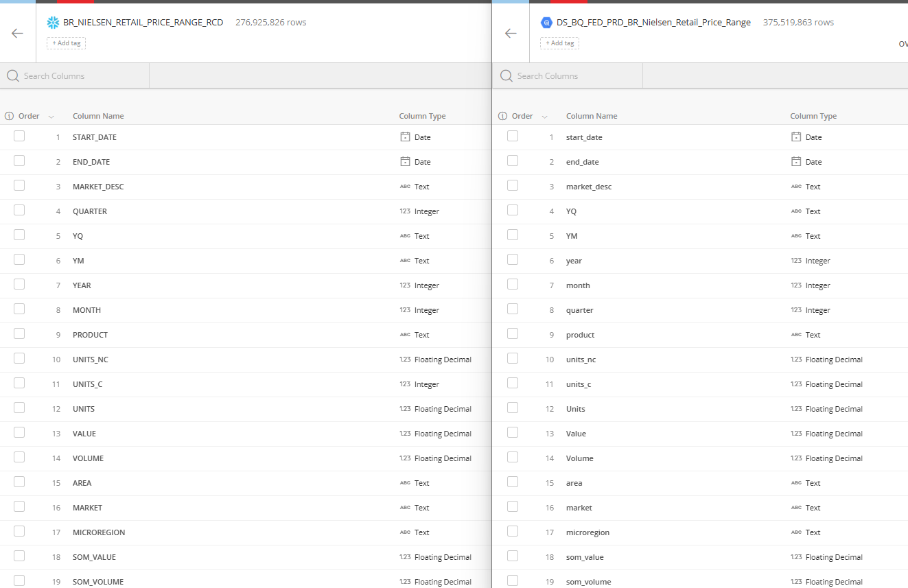The width and height of the screenshot is (908, 588).
Task: Click the search magnifier in the left panel
Action: click(x=13, y=75)
